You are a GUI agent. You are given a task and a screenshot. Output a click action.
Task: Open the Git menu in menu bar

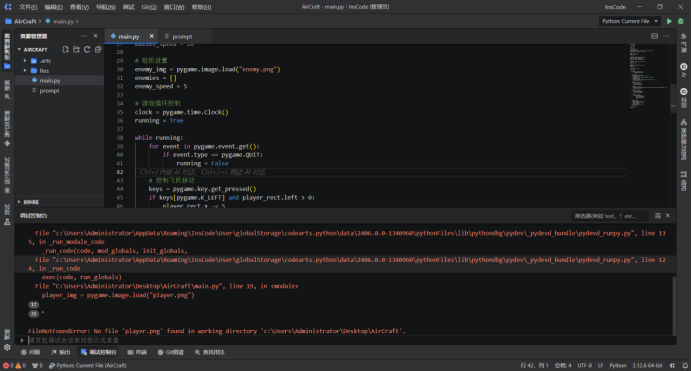[x=149, y=7]
